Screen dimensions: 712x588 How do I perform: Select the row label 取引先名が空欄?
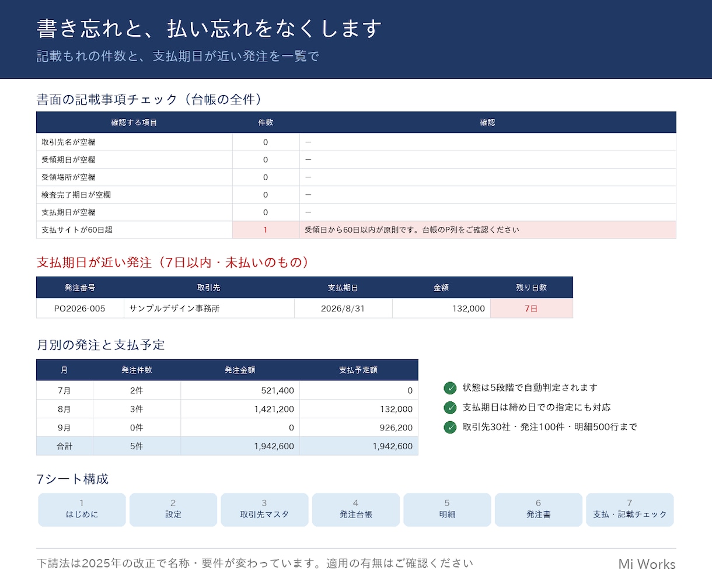click(68, 142)
